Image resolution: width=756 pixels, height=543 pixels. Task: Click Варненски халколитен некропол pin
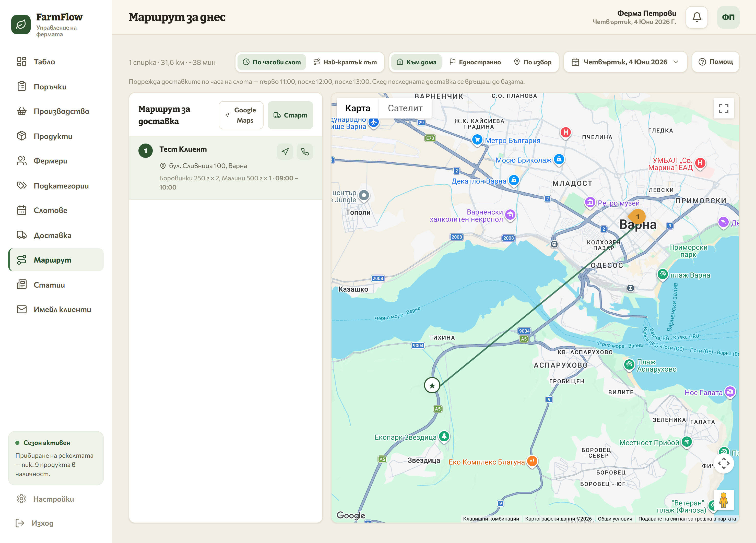510,215
